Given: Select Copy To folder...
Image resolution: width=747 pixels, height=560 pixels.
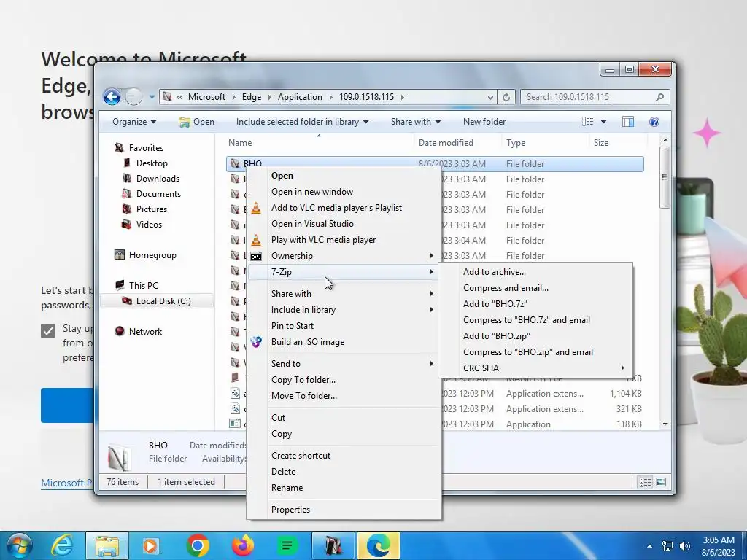Looking at the screenshot, I should [344, 380].
